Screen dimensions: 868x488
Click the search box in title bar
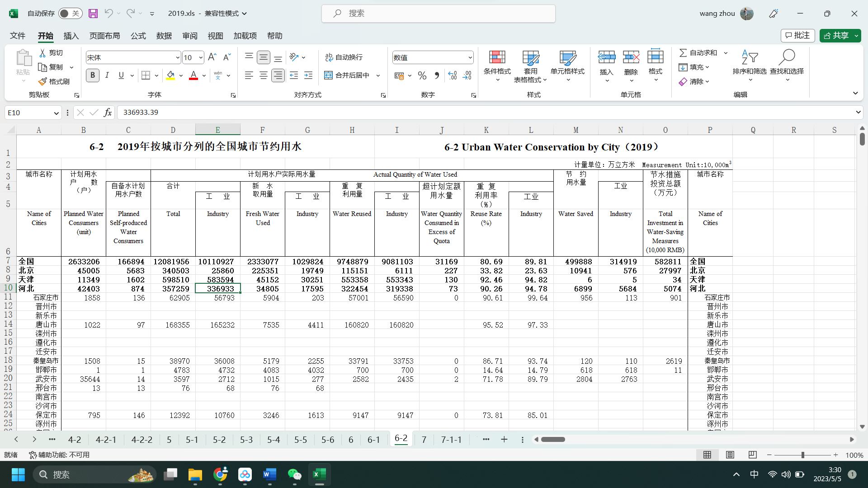click(x=439, y=14)
